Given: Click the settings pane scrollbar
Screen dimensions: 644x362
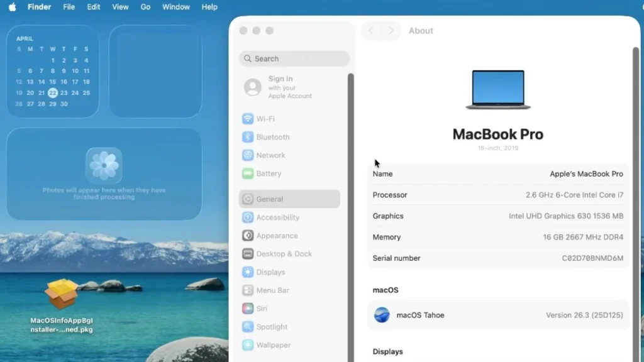Looking at the screenshot, I should point(636,126).
